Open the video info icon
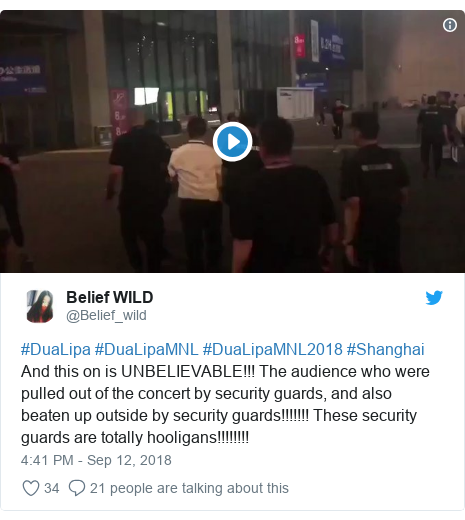This screenshot has width=465, height=520. click(x=450, y=25)
